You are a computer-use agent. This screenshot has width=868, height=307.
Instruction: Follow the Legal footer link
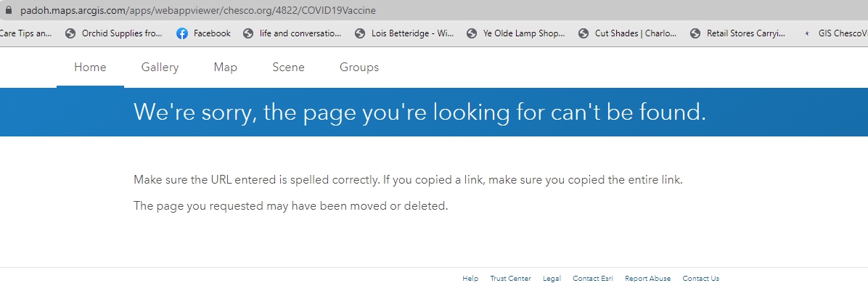(552, 279)
